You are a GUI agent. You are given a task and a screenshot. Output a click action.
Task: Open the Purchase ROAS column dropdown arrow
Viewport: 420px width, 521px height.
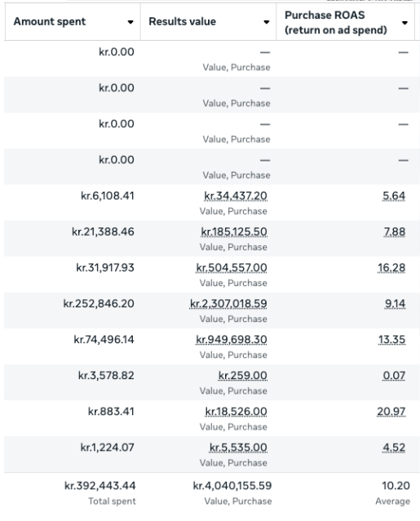[405, 23]
